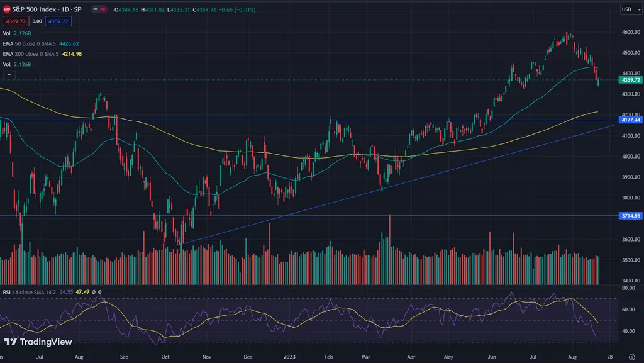Select the second Vol legend below EMA 200
The width and height of the screenshot is (644, 363).
(7, 64)
